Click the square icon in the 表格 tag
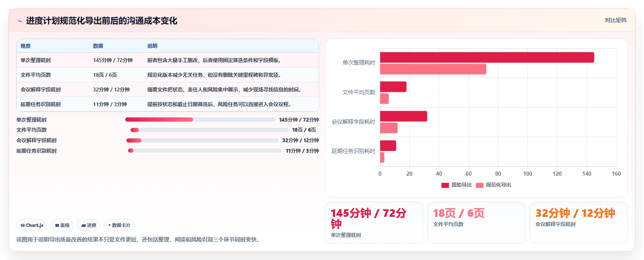Viewport: 644px width, 260px height. click(57, 225)
